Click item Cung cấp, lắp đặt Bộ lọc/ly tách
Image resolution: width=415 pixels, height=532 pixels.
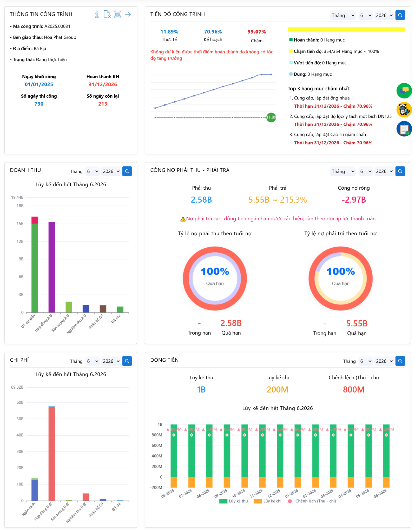click(x=343, y=116)
